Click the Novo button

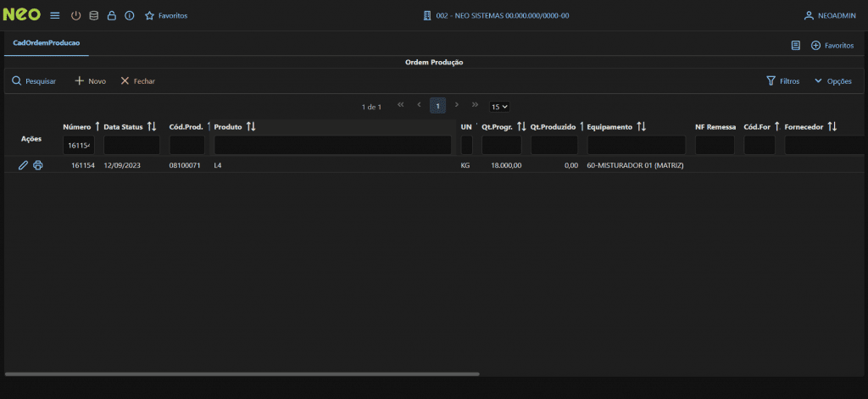(90, 81)
